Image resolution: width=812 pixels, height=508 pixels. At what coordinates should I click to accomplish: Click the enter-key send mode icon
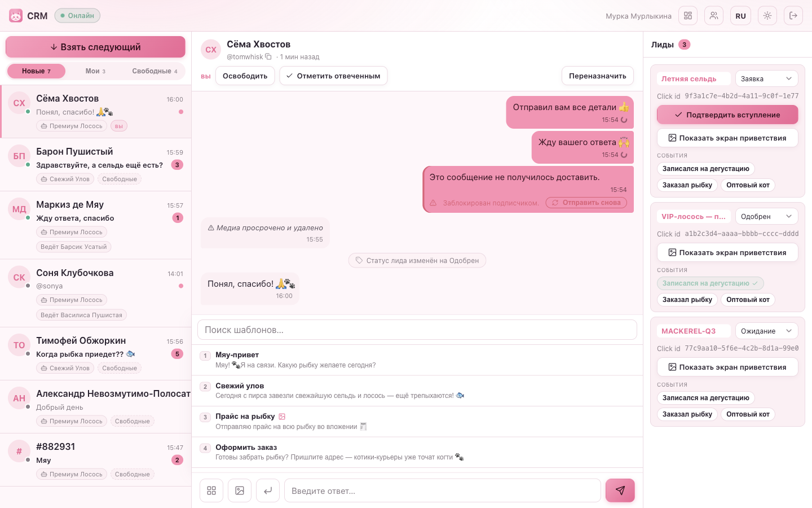point(268,491)
